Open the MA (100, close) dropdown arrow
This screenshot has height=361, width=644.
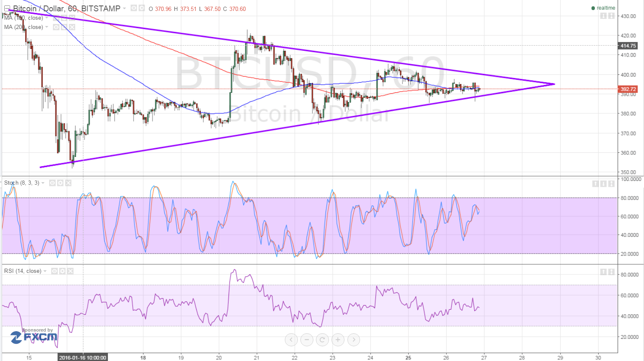coord(47,18)
